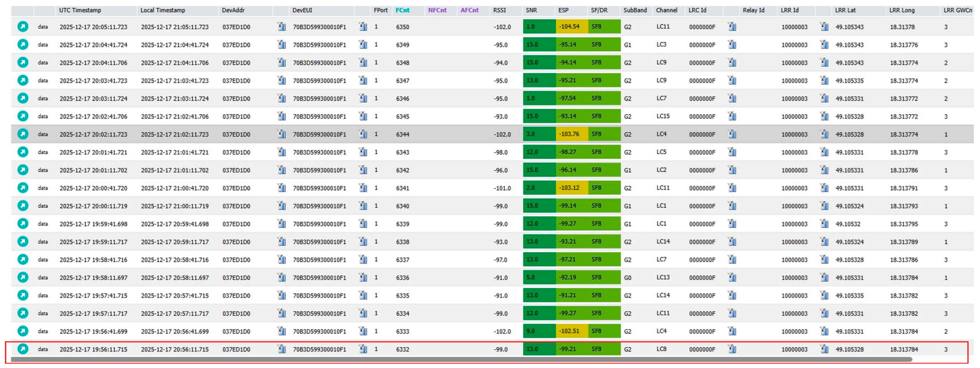The image size is (980, 368).
Task: Select the purple AFCnt column header
Action: (469, 10)
